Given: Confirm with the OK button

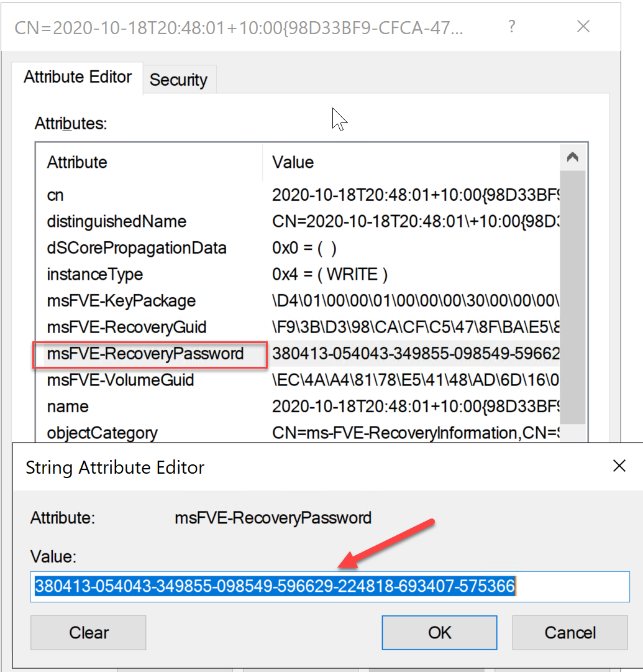Looking at the screenshot, I should tap(439, 632).
